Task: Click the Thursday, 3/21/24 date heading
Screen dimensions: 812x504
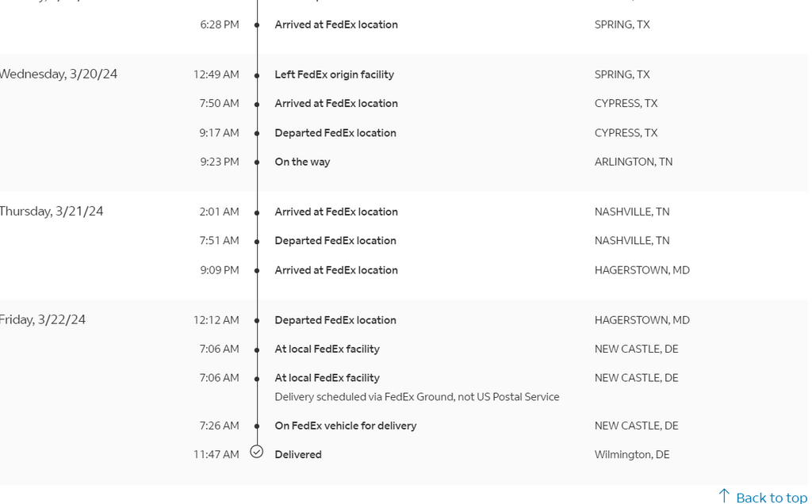Action: click(52, 211)
